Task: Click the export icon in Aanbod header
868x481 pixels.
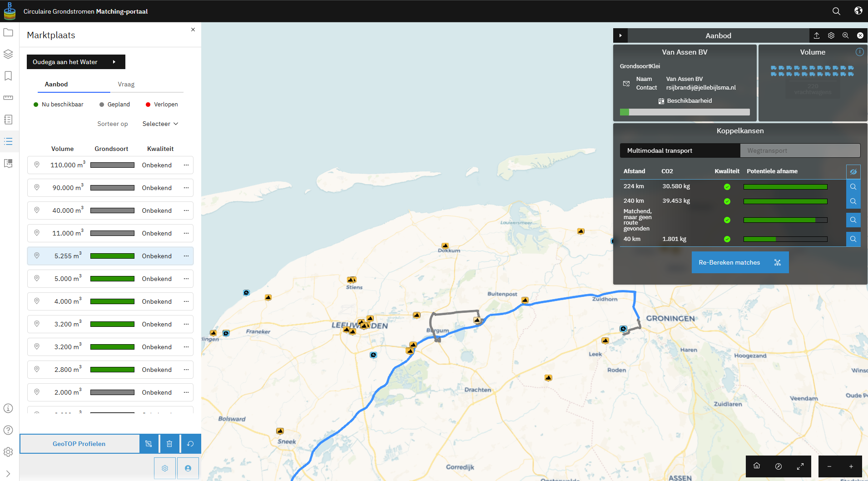Action: click(817, 35)
